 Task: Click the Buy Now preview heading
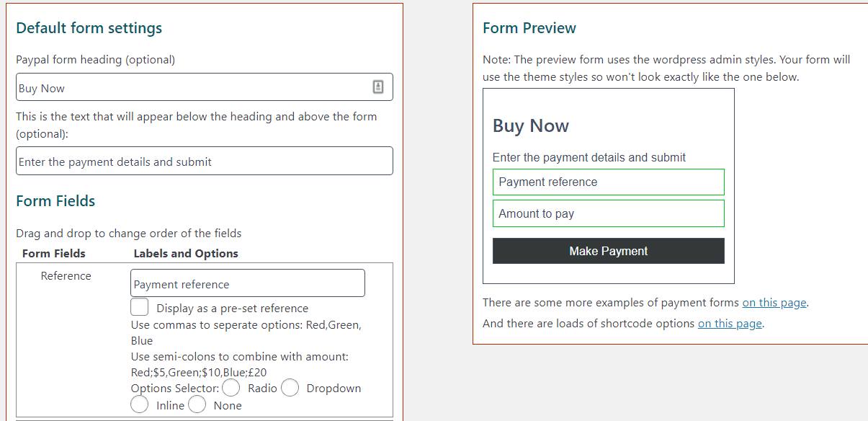pos(531,126)
